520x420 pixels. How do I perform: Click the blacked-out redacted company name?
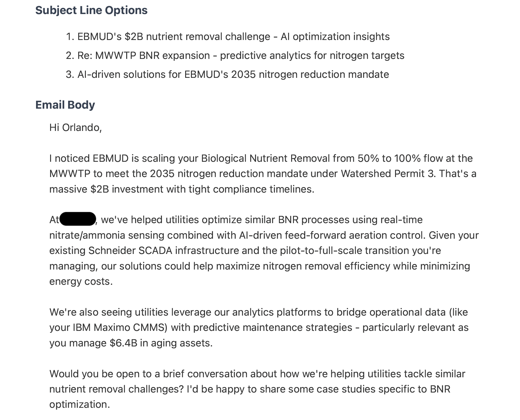[x=78, y=219]
